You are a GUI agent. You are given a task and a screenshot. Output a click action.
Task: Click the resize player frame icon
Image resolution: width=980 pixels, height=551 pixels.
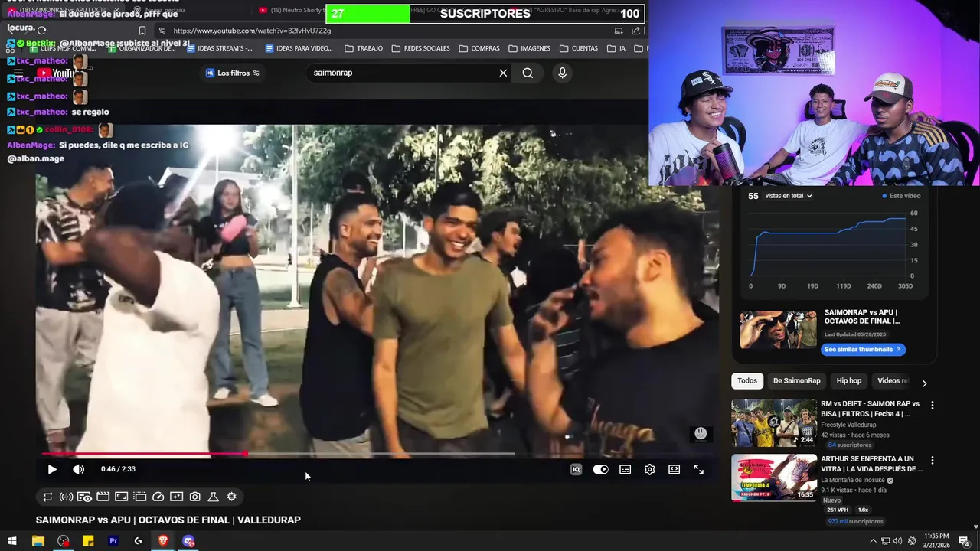coord(121,497)
